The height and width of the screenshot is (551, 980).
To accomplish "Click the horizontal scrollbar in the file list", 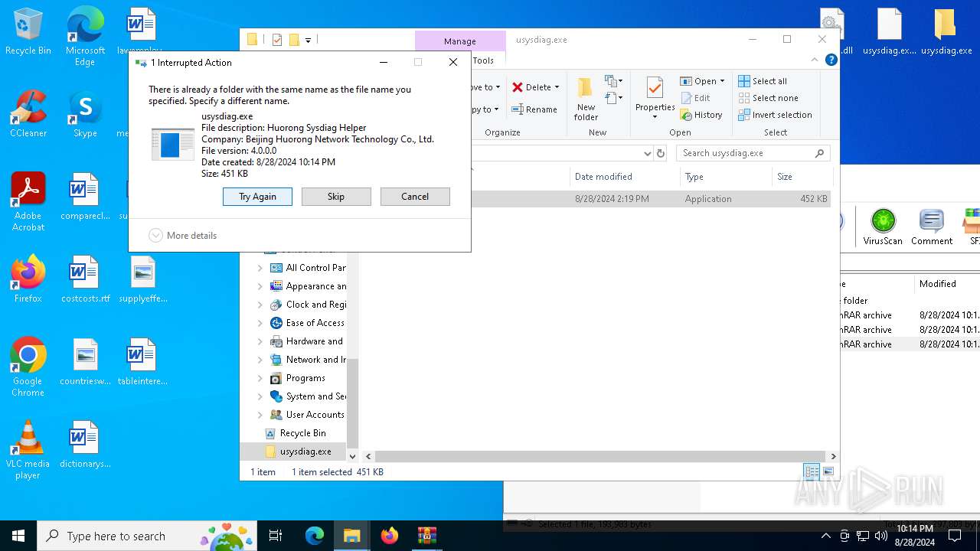I will pyautogui.click(x=599, y=456).
